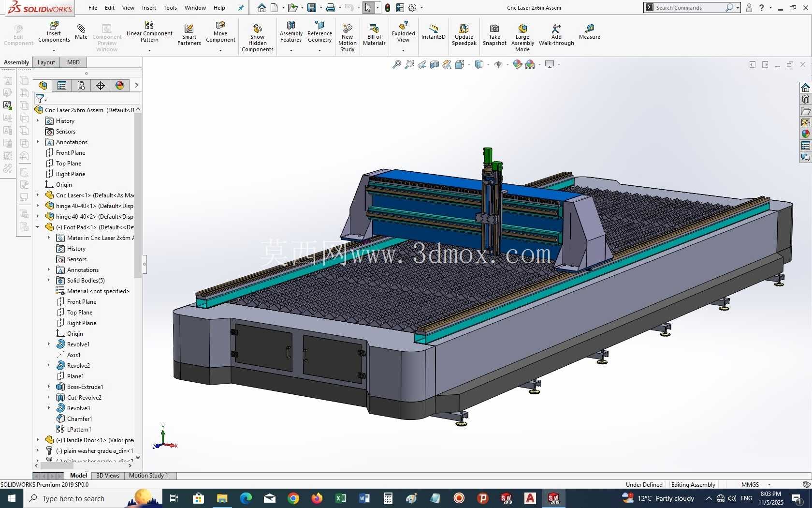
Task: Open SOLIDWORKS Resources task pane tab
Action: [805, 88]
